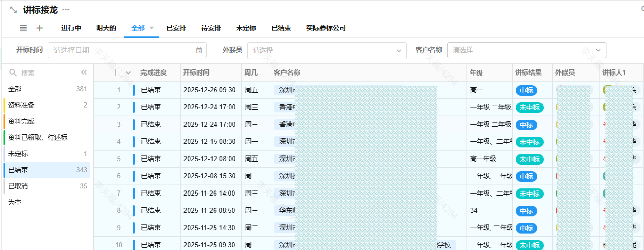Click the 中标 badge in row 1

coord(526,90)
